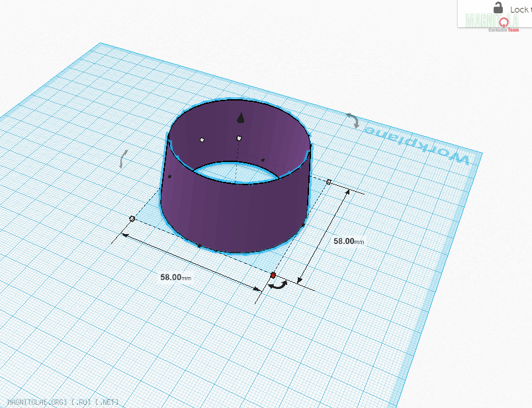Click the gray rotation arrow near Workplane label
The height and width of the screenshot is (408, 532).
pyautogui.click(x=353, y=121)
